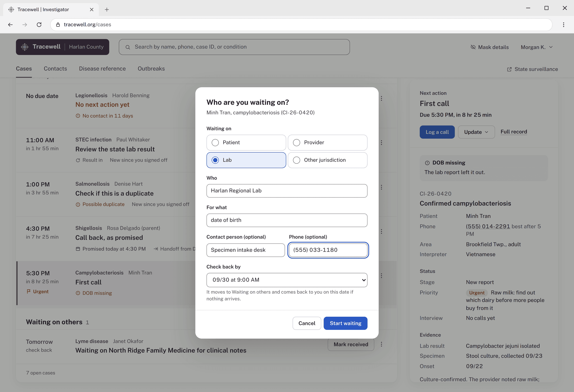Image resolution: width=574 pixels, height=392 pixels.
Task: Open more options for Lyme disease case
Action: pyautogui.click(x=381, y=344)
